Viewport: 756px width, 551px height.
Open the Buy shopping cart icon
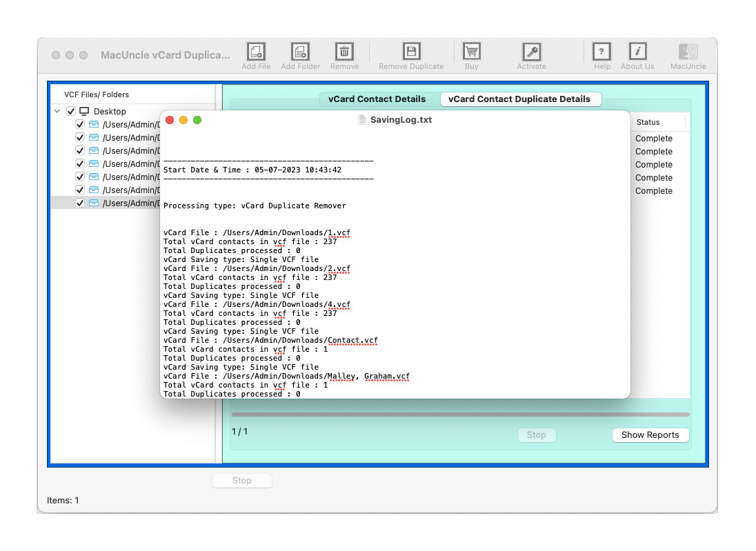[471, 52]
